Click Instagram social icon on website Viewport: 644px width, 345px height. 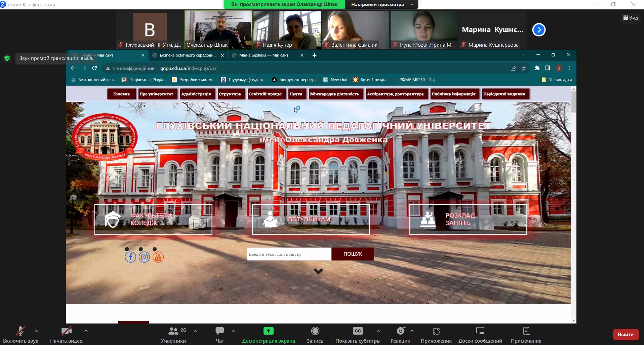[x=144, y=257]
